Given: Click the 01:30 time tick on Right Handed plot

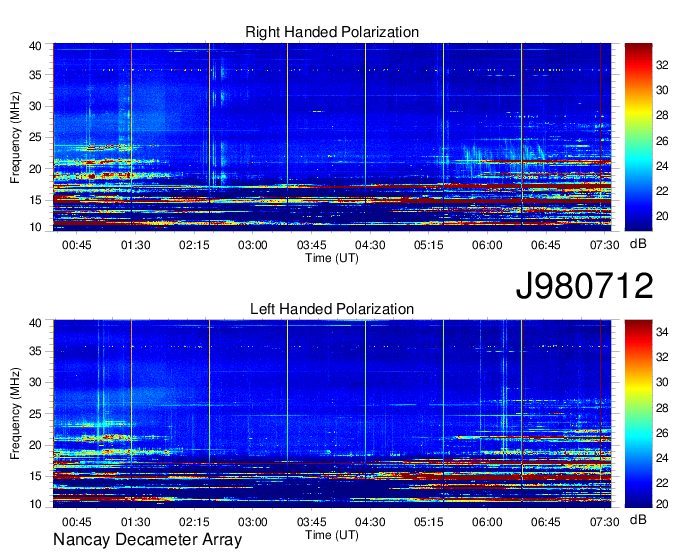Looking at the screenshot, I should tap(135, 245).
